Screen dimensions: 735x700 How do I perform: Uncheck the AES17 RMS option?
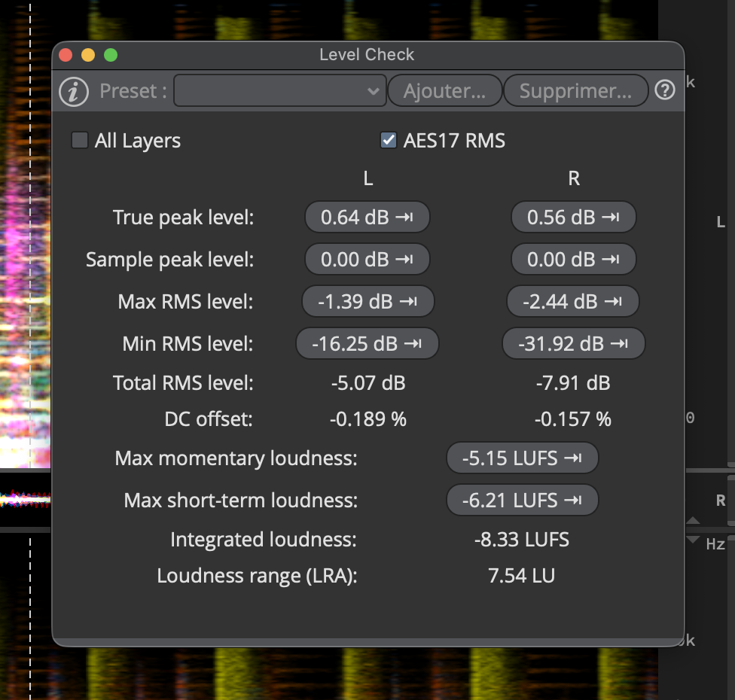tap(388, 140)
